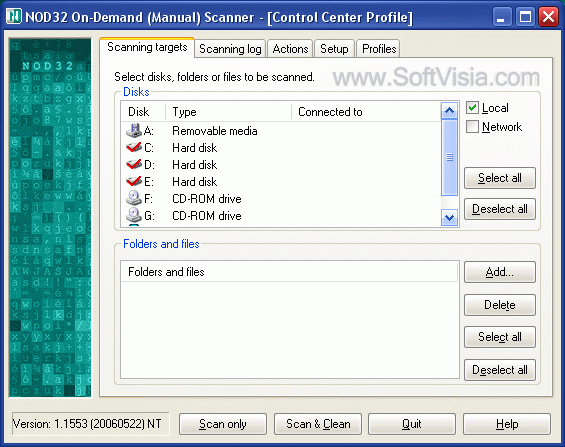Open the Setup tab
Screen dimensions: 565x447
point(334,49)
